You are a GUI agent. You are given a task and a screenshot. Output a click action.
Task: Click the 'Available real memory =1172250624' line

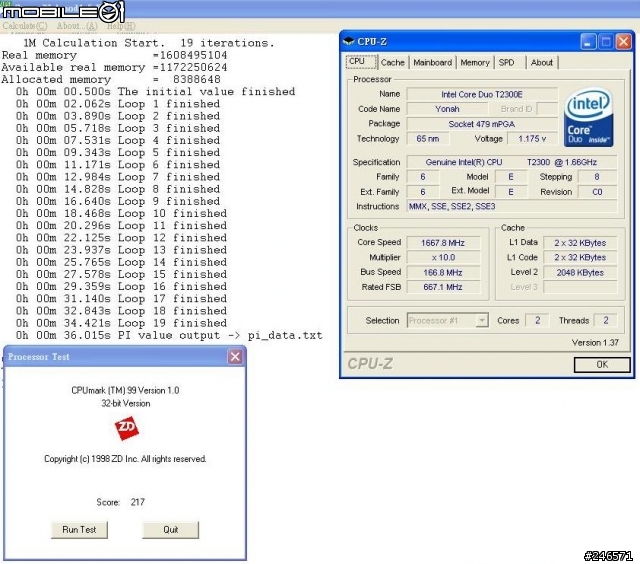tap(114, 67)
